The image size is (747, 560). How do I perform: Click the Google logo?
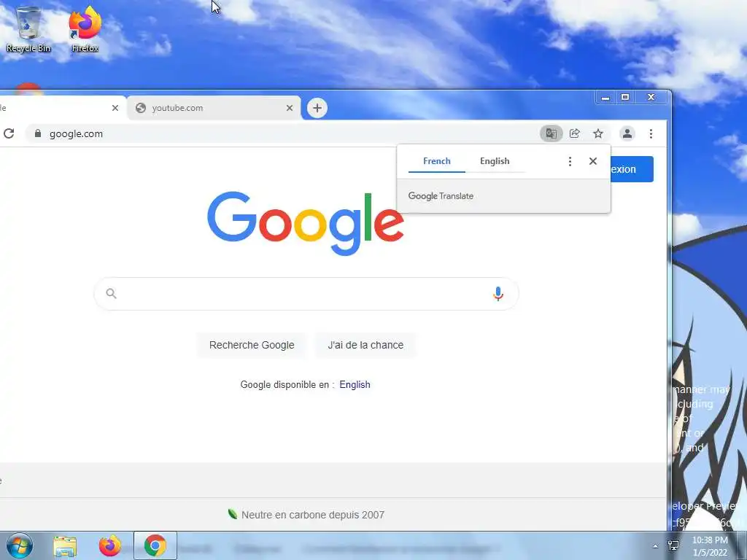tap(306, 223)
